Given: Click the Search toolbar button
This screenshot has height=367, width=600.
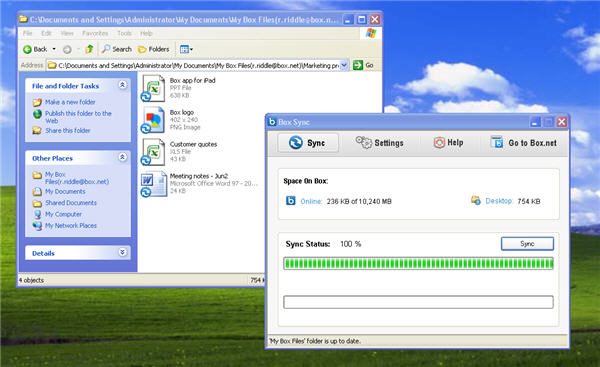Looking at the screenshot, I should click(117, 49).
